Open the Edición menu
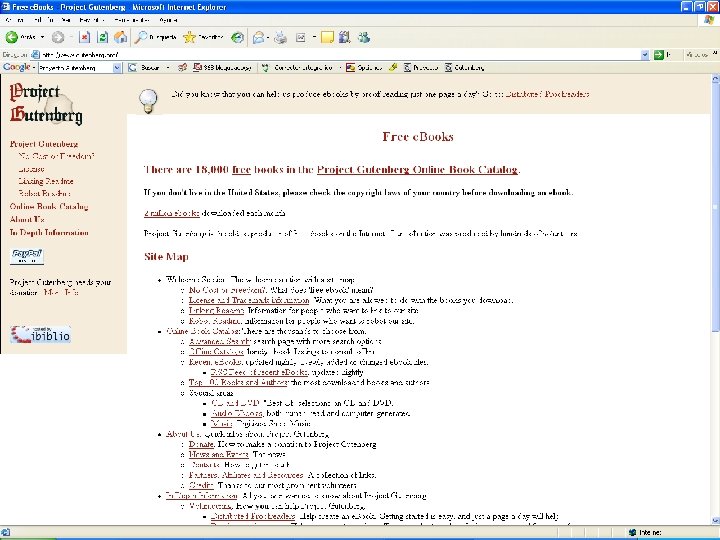The image size is (720, 540). [43, 20]
